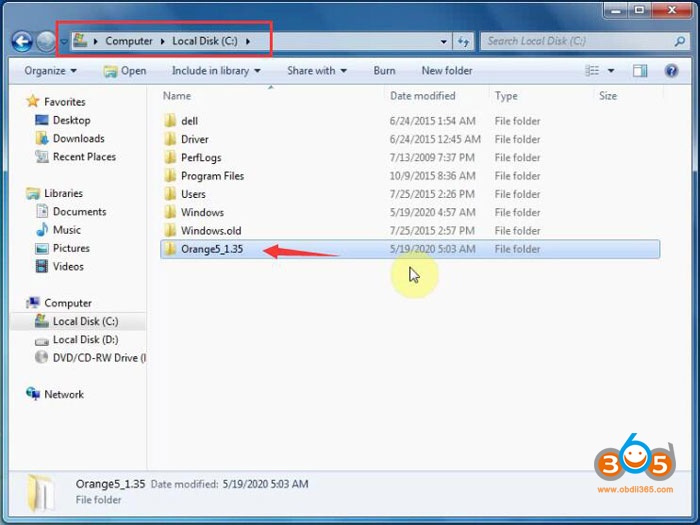The width and height of the screenshot is (700, 525).
Task: Select the PerfLogs folder icon
Action: coord(170,158)
